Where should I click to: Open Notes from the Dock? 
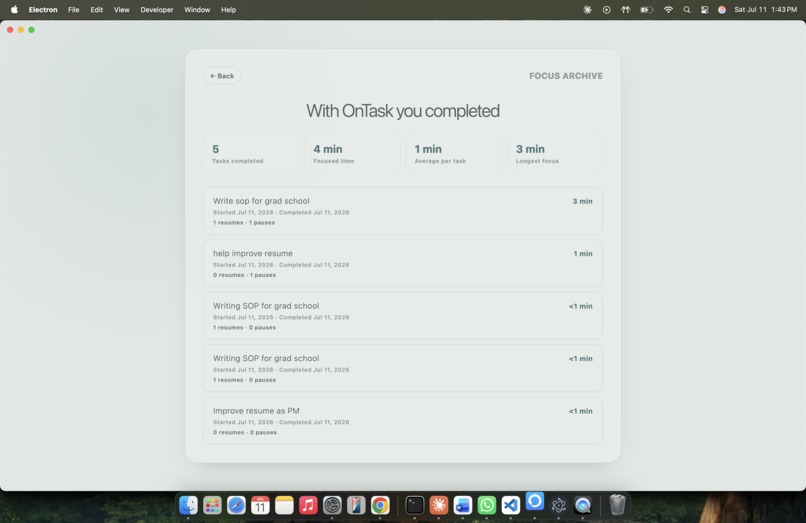[x=284, y=505]
